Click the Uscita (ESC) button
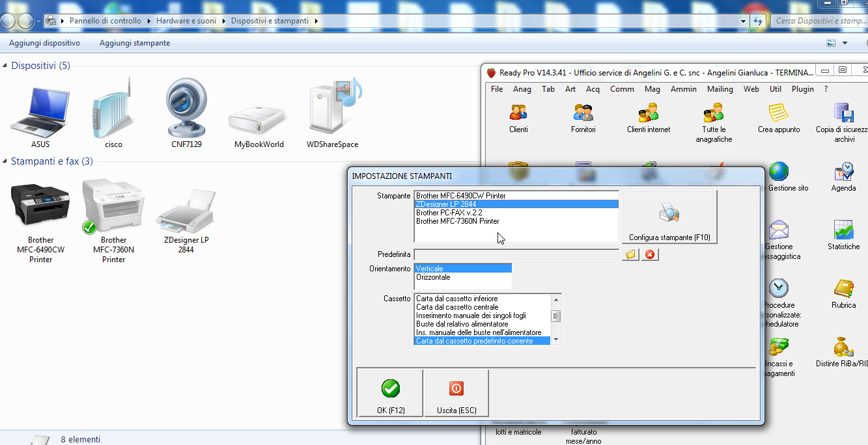The height and width of the screenshot is (445, 868). (456, 393)
